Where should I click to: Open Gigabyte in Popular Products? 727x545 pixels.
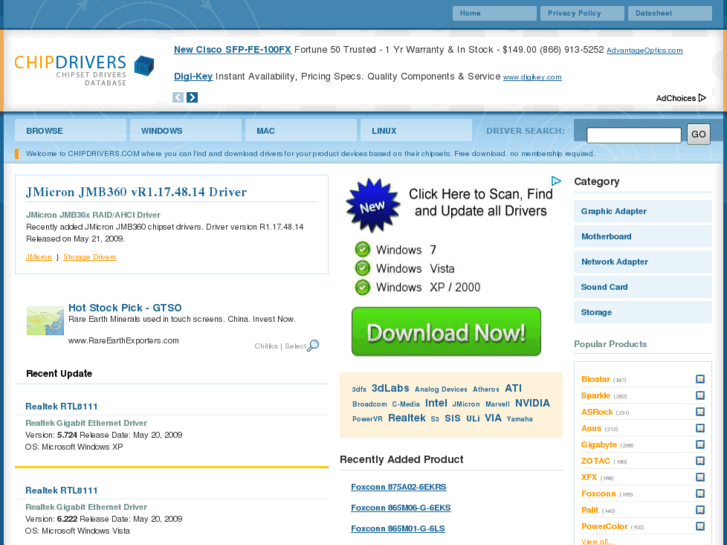(x=599, y=444)
